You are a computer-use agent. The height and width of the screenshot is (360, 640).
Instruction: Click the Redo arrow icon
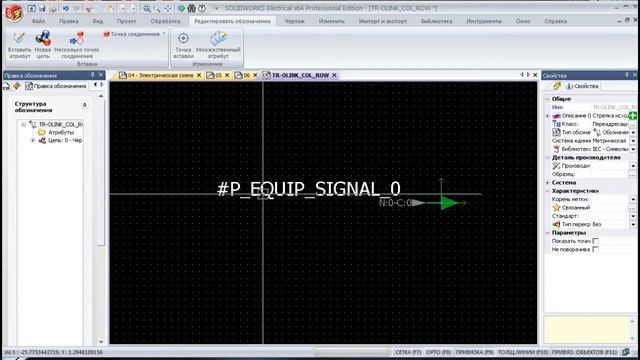point(76,8)
